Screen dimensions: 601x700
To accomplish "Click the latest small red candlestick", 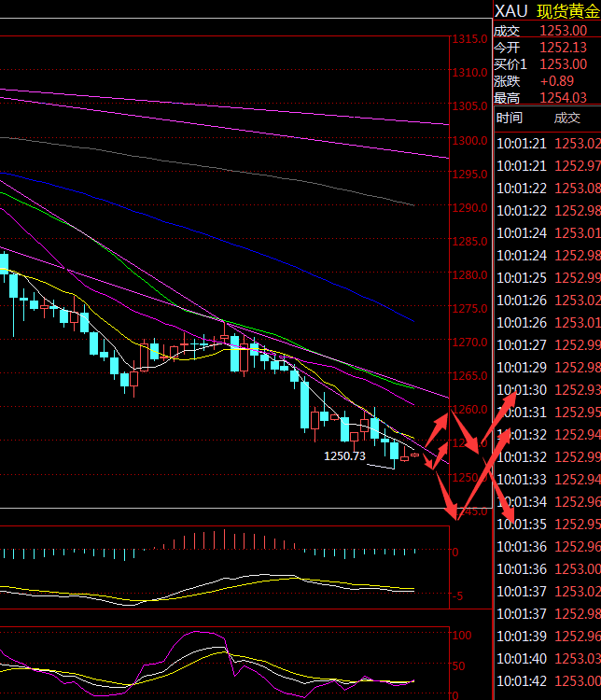I will click(x=415, y=455).
